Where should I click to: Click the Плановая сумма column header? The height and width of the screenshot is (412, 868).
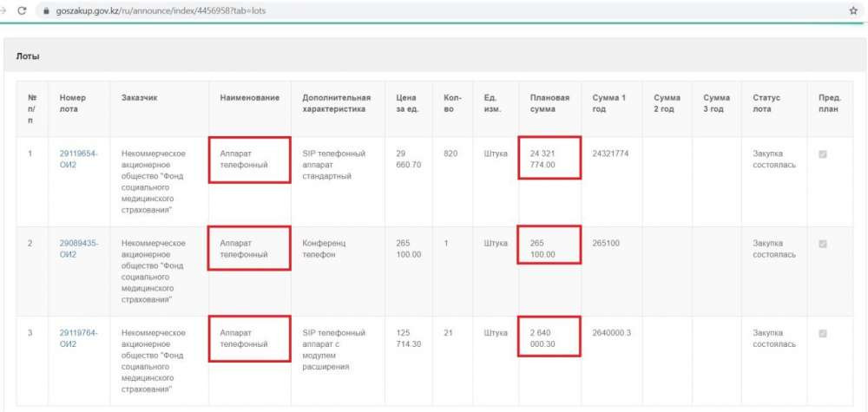click(x=549, y=103)
